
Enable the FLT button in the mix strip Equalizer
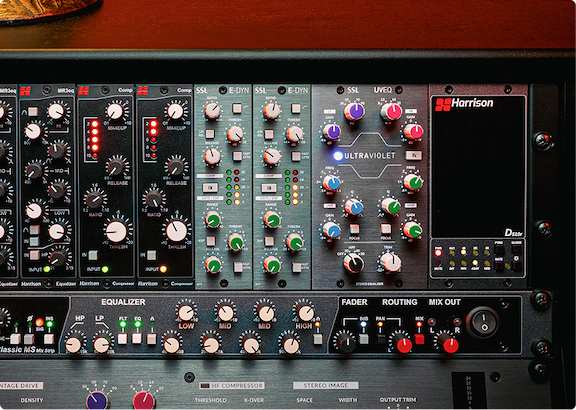(x=122, y=338)
